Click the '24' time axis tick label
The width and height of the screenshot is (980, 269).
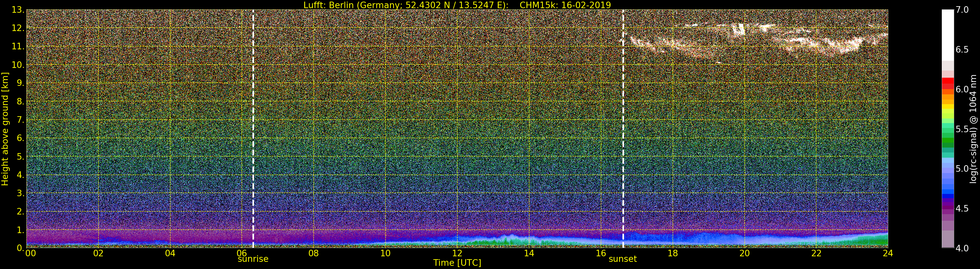(888, 253)
